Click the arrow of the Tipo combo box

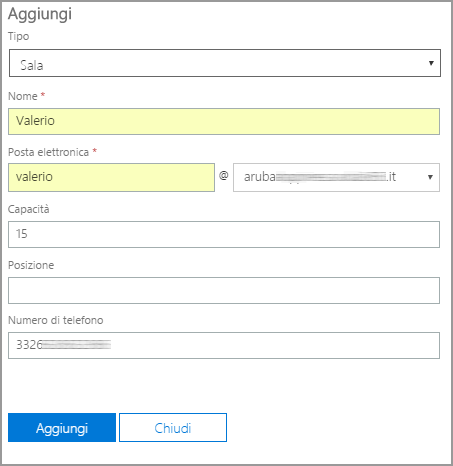click(431, 63)
